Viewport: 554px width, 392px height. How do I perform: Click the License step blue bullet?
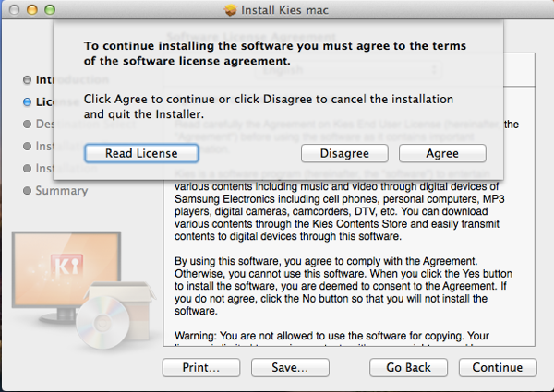pyautogui.click(x=27, y=102)
